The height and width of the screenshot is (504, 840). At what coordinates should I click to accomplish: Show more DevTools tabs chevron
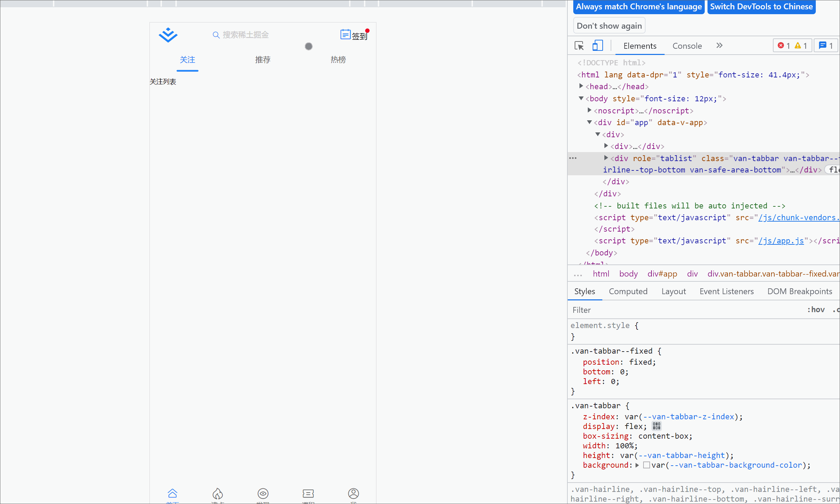(719, 45)
